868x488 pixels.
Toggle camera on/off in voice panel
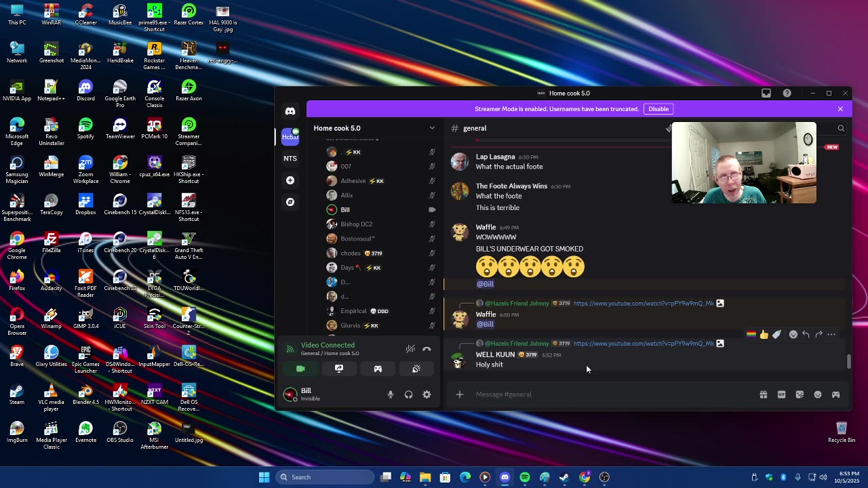(x=300, y=369)
